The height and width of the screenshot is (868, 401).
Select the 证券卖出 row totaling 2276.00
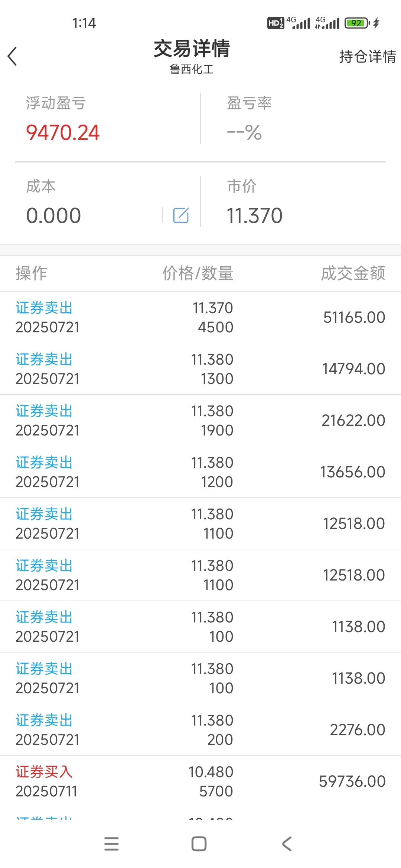pos(200,730)
